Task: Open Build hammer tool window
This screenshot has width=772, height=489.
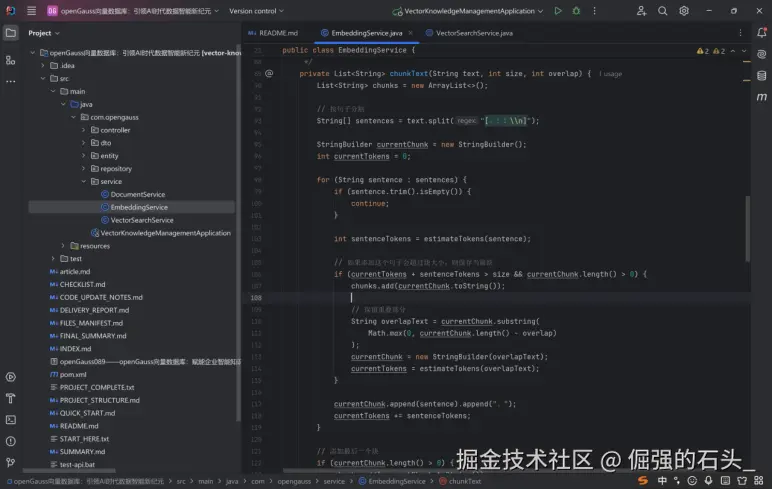Action: pyautogui.click(x=10, y=398)
